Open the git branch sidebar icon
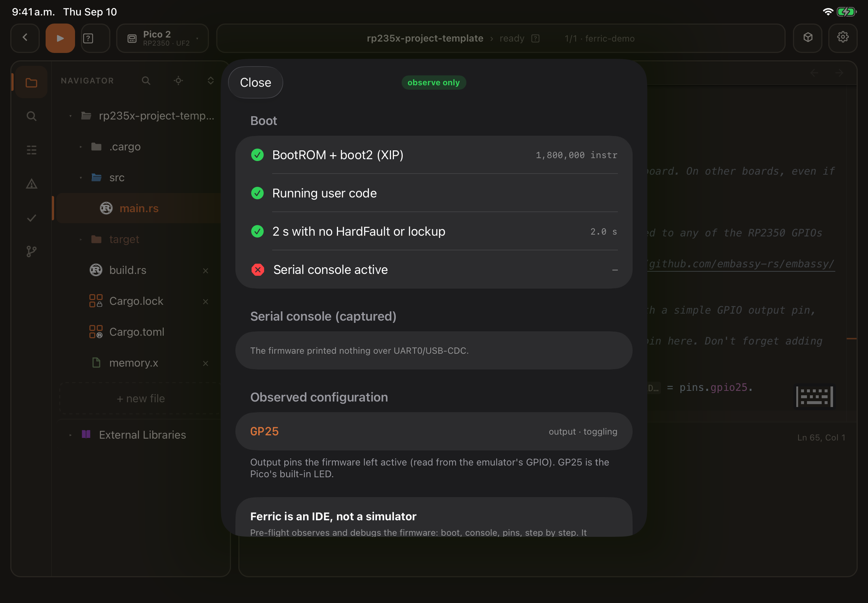This screenshot has width=868, height=603. 31,251
